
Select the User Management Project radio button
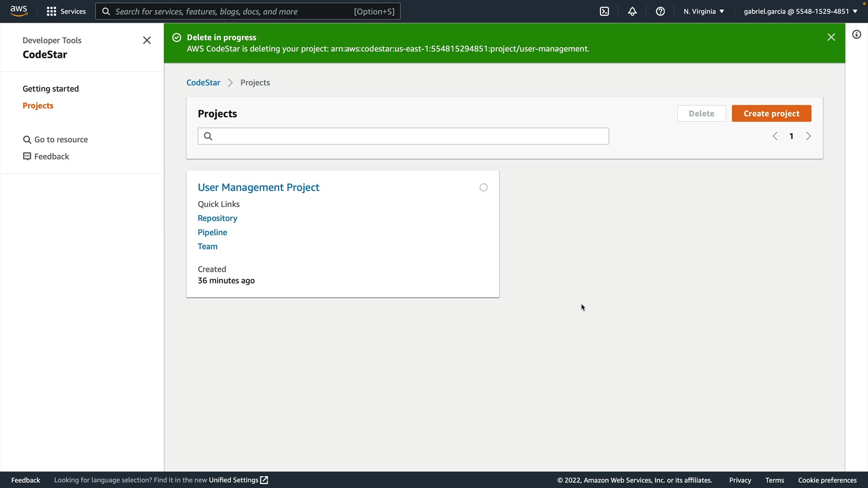tap(484, 188)
